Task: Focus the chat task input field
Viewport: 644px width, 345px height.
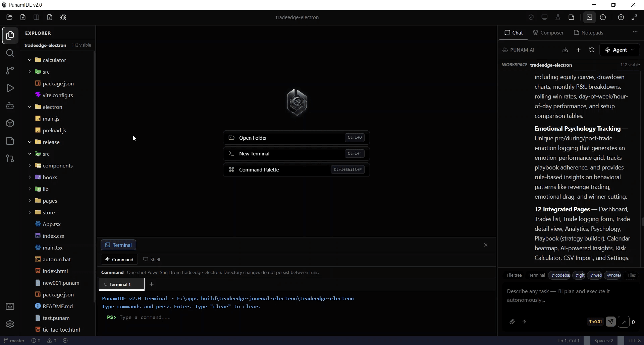Action: tap(570, 296)
